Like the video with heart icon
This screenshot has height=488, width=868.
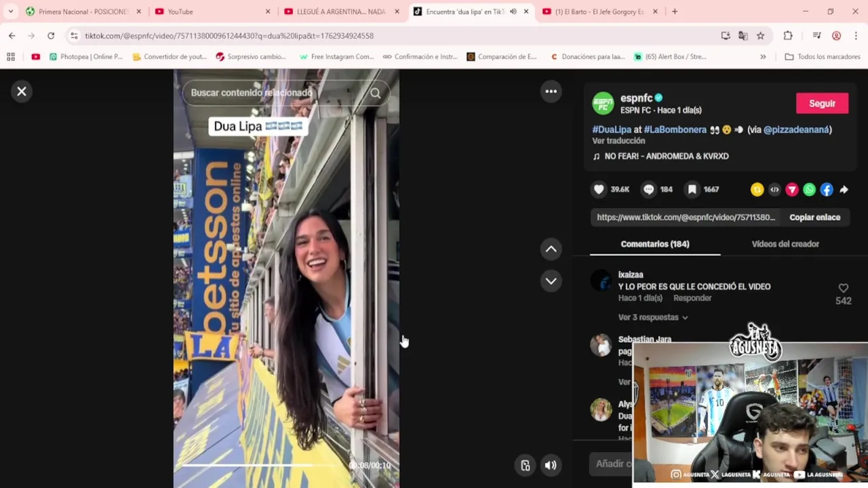click(599, 190)
